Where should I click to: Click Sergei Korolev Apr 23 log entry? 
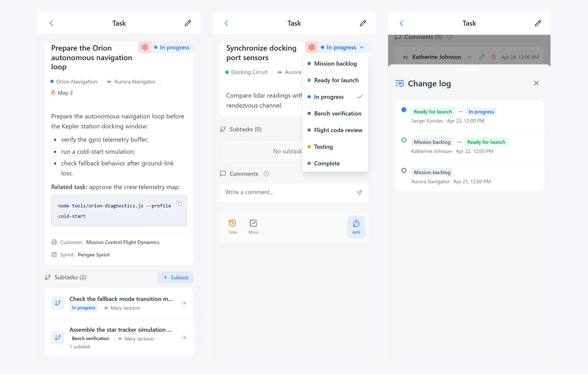pos(469,116)
